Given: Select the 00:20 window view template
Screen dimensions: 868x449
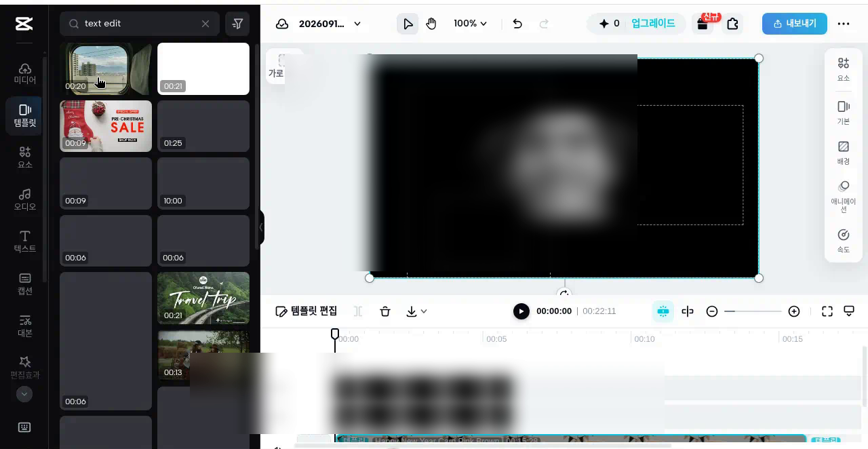Looking at the screenshot, I should (x=106, y=69).
